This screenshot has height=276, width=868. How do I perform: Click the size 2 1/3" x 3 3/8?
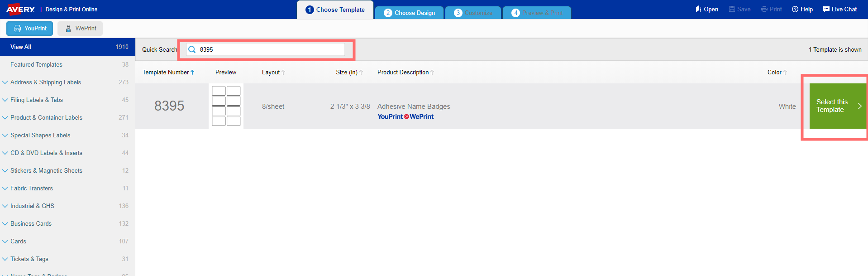point(350,107)
